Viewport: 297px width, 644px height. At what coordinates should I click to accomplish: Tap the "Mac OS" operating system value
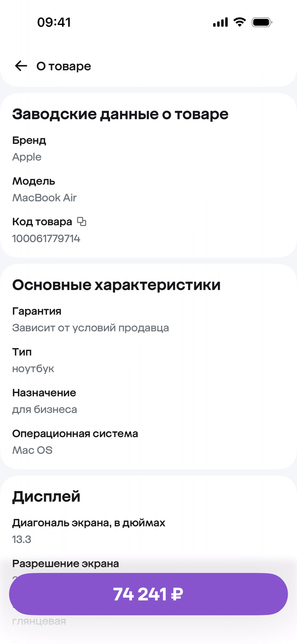pos(32,450)
